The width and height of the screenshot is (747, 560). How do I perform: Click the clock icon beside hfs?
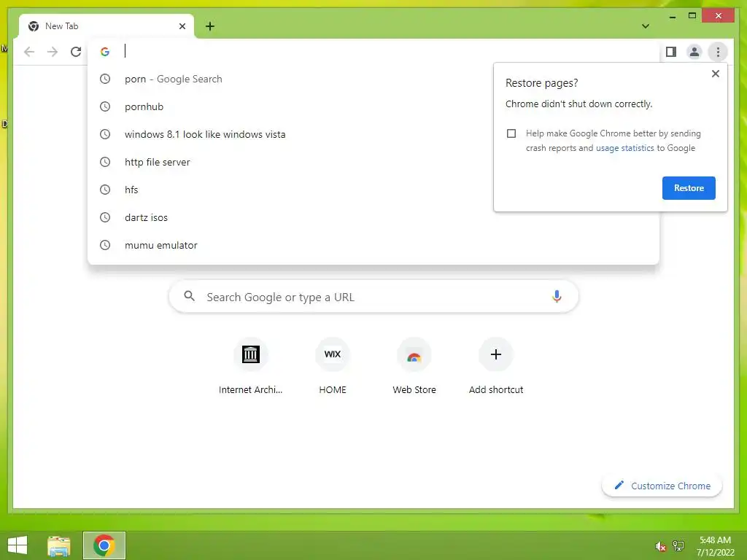tap(105, 190)
